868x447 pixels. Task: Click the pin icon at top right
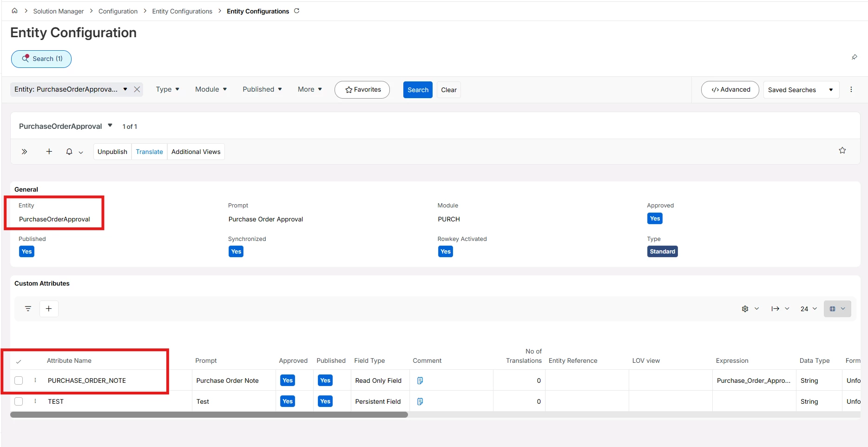(854, 57)
